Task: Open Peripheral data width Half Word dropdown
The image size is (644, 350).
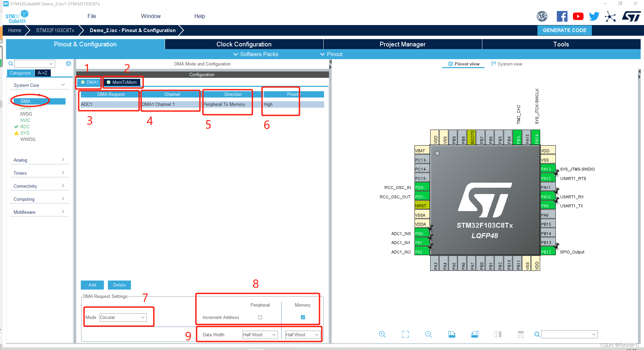Action: [260, 335]
